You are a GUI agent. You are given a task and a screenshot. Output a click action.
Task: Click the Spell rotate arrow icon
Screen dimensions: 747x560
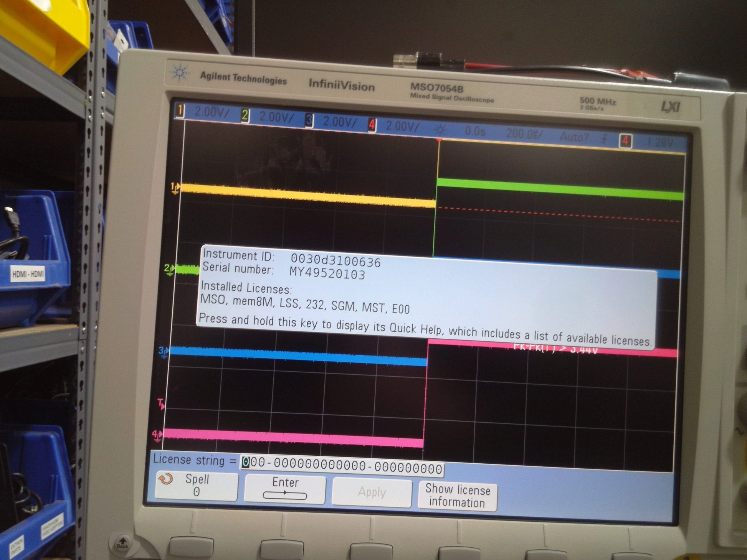(165, 479)
